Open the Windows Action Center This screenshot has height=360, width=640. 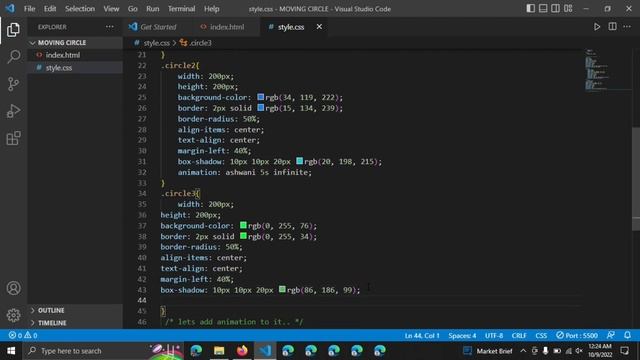[x=625, y=351]
